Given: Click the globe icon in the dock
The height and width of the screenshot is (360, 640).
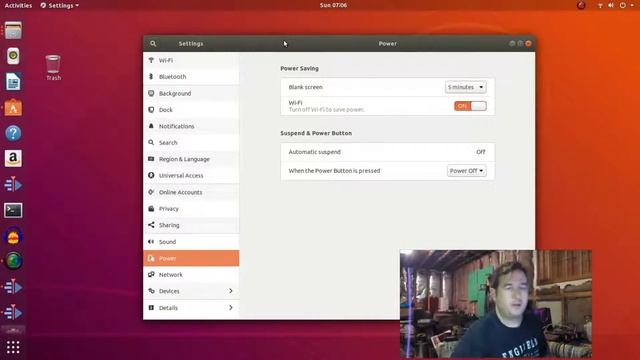Looking at the screenshot, I should (13, 261).
